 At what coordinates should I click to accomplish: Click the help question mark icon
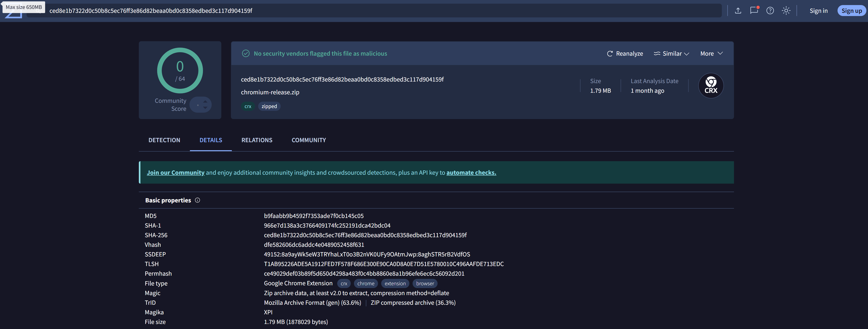(770, 11)
